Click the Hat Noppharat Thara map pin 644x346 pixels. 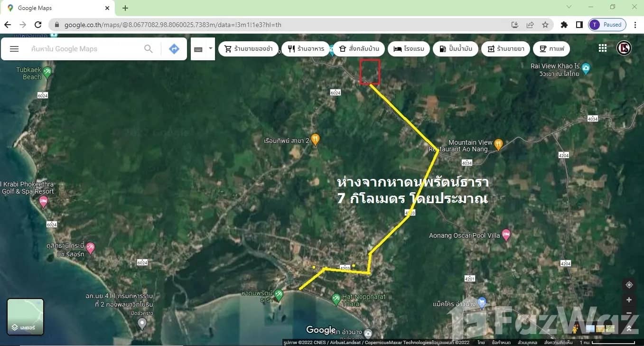(336, 299)
